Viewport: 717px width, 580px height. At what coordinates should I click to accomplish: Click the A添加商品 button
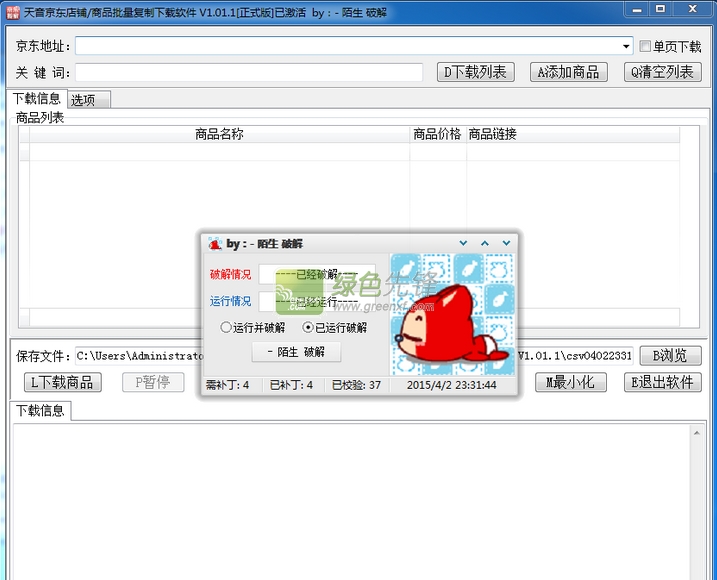click(x=568, y=72)
